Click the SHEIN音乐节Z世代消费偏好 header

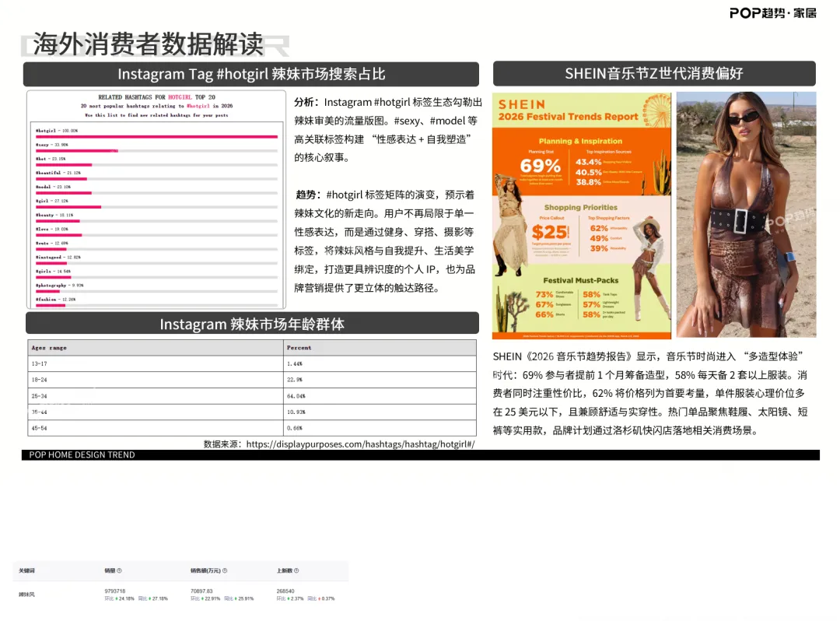click(654, 73)
